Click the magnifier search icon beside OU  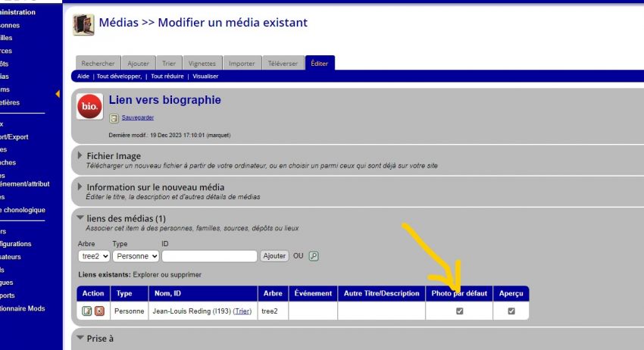tap(314, 256)
